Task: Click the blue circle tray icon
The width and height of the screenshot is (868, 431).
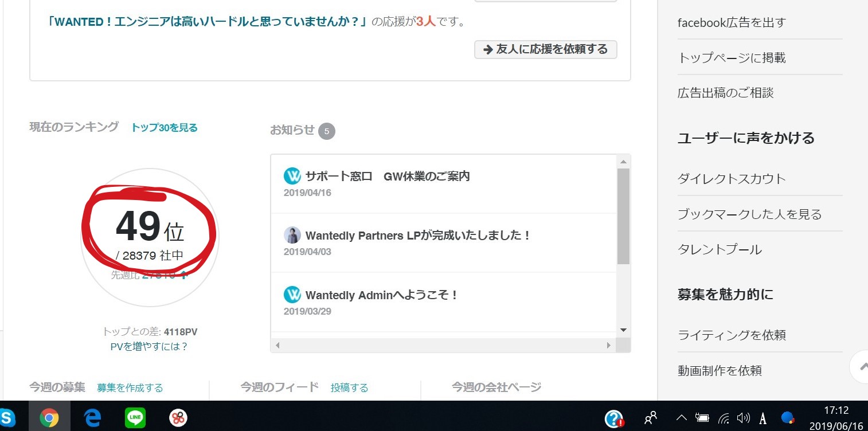Action: (x=788, y=418)
